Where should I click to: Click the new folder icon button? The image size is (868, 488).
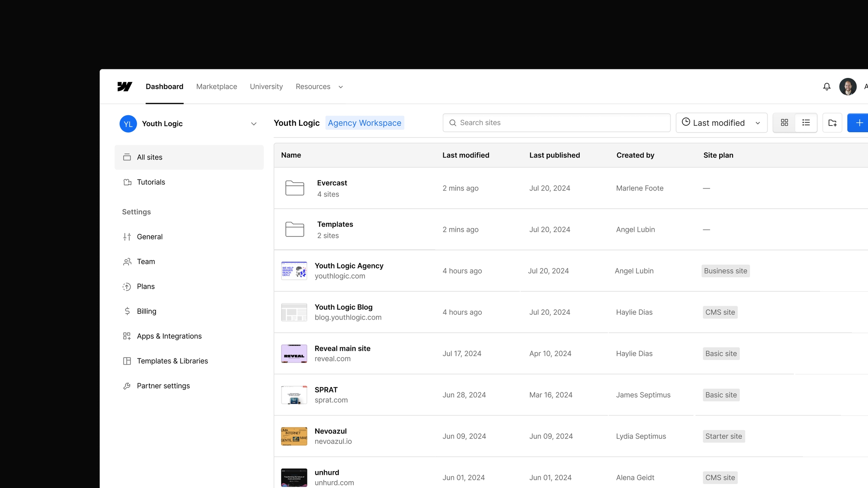[832, 123]
